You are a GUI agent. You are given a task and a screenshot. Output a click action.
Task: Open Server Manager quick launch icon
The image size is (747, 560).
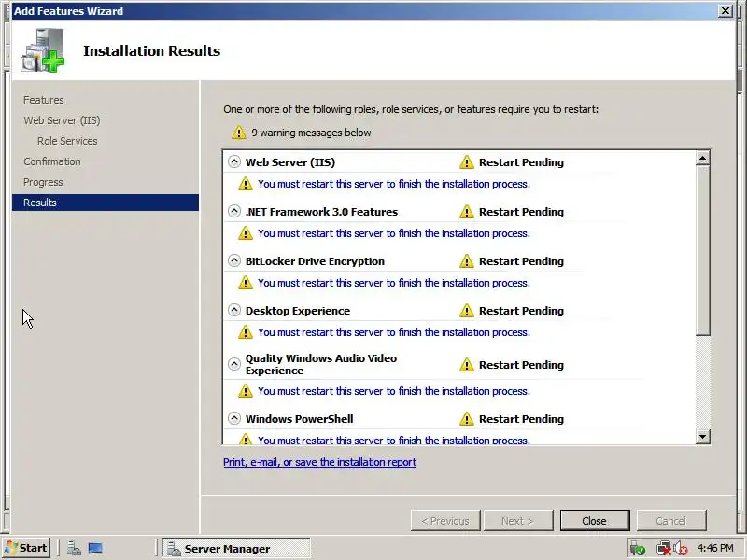(74, 548)
